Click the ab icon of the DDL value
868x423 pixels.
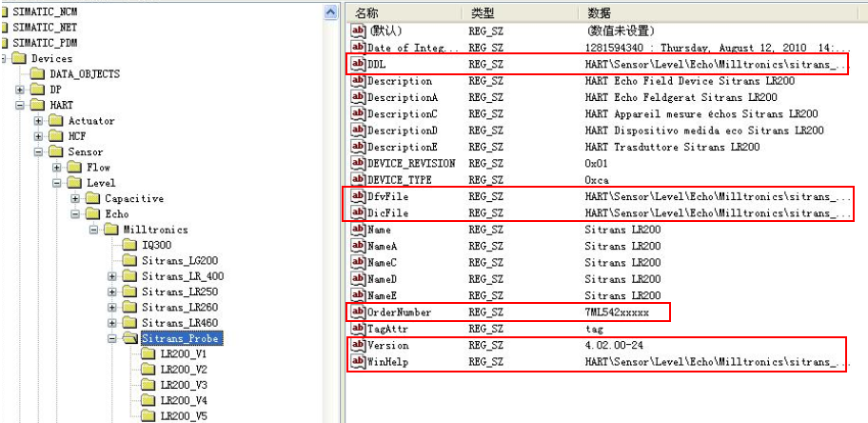point(359,65)
